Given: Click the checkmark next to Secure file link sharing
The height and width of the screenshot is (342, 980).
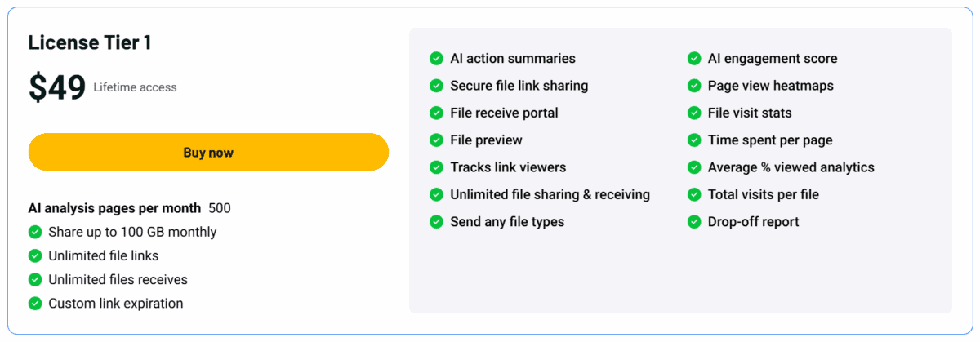Looking at the screenshot, I should click(x=436, y=86).
